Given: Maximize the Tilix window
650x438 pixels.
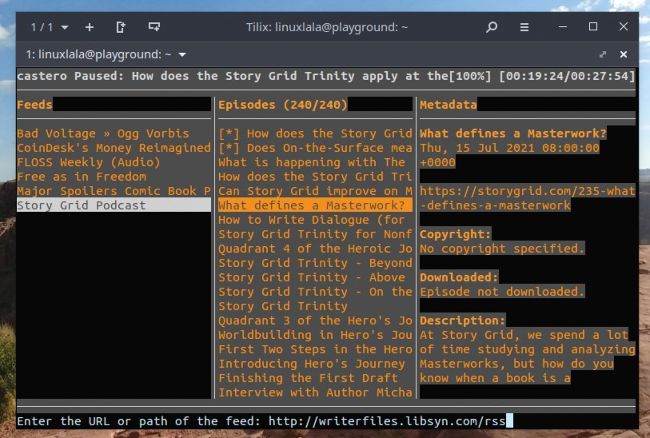Looking at the screenshot, I should coord(593,27).
